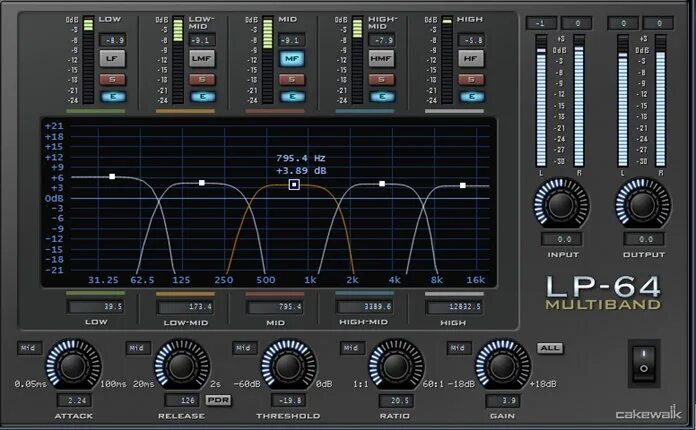Click the LOW band gain reduction value -8.9

pyautogui.click(x=113, y=40)
